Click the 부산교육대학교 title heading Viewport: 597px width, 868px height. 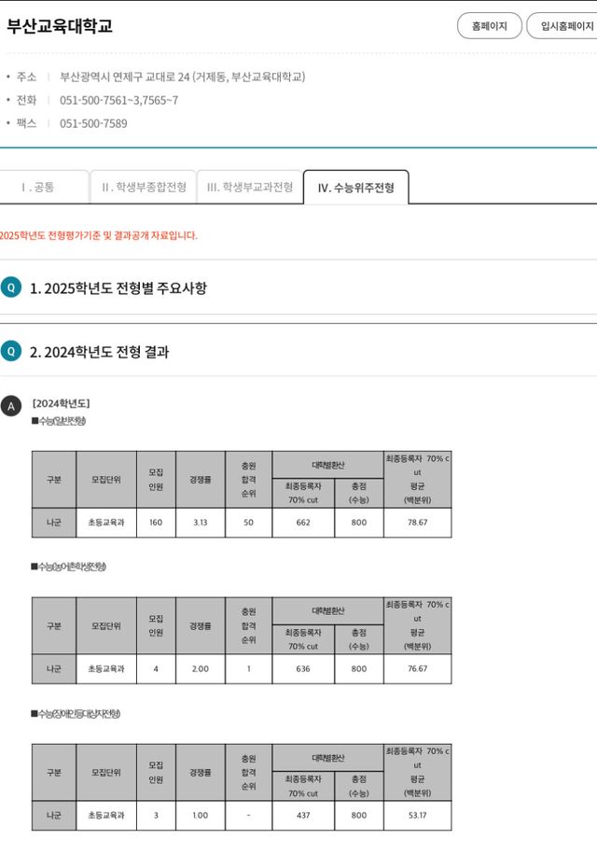(x=60, y=26)
